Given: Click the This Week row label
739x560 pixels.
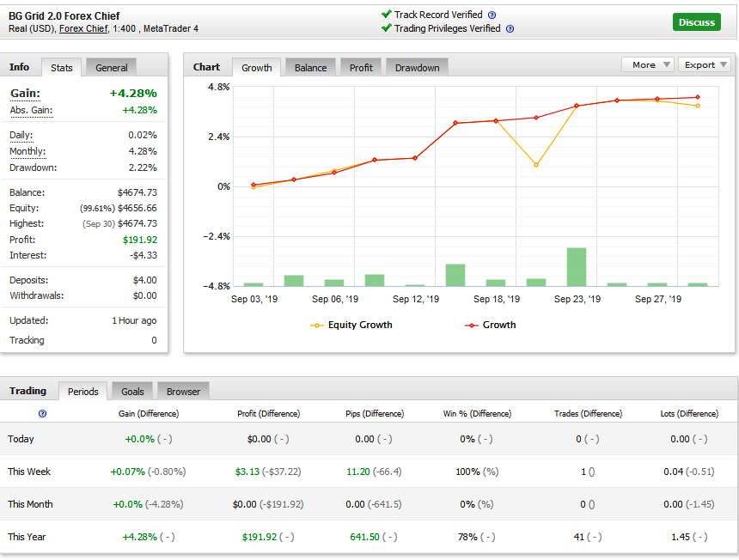Looking at the screenshot, I should coord(29,472).
